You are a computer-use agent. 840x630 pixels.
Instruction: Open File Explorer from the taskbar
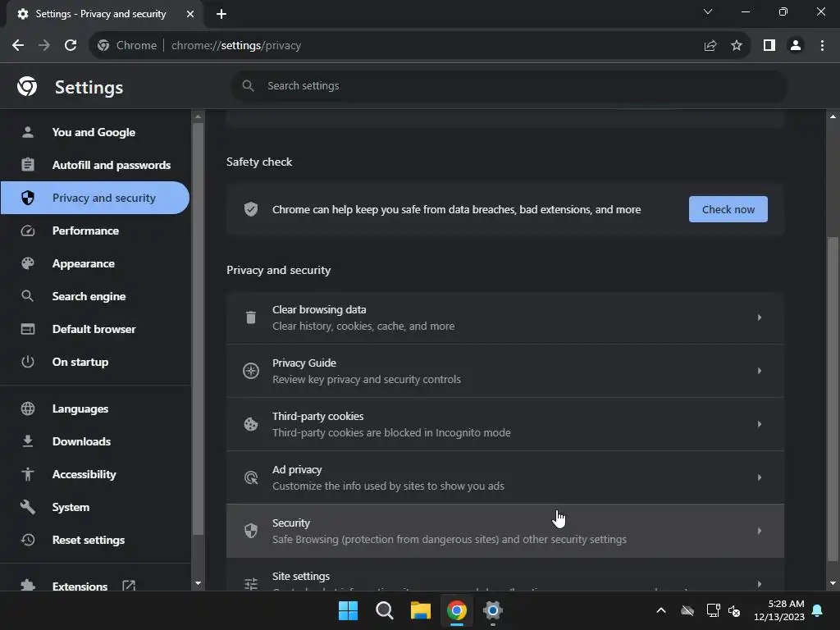coord(421,610)
